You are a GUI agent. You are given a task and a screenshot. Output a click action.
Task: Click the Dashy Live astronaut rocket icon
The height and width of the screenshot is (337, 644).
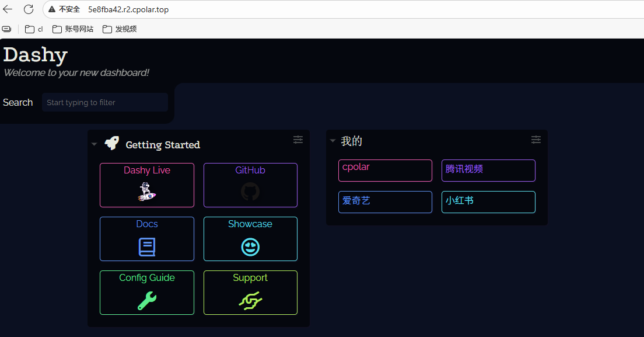pyautogui.click(x=147, y=192)
